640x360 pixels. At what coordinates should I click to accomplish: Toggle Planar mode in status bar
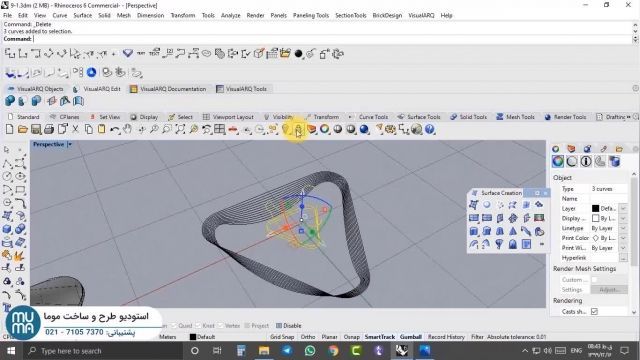pos(329,337)
